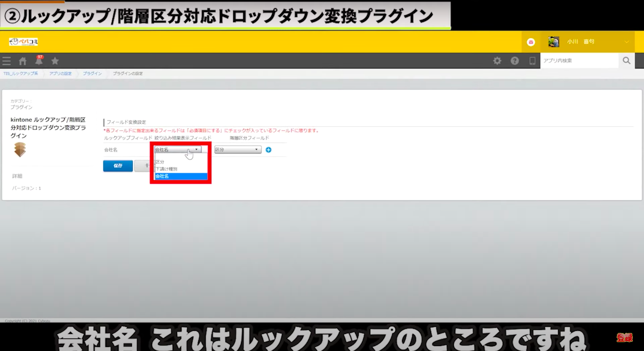Viewport: 644px width, 351px height.
Task: Open the settings gear icon
Action: (x=497, y=61)
